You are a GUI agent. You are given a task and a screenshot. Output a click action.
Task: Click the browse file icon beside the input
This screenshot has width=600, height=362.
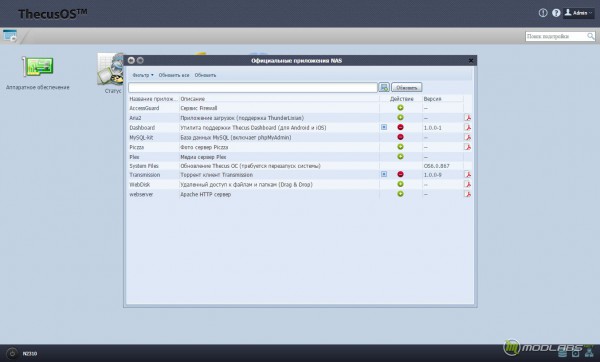pyautogui.click(x=384, y=88)
